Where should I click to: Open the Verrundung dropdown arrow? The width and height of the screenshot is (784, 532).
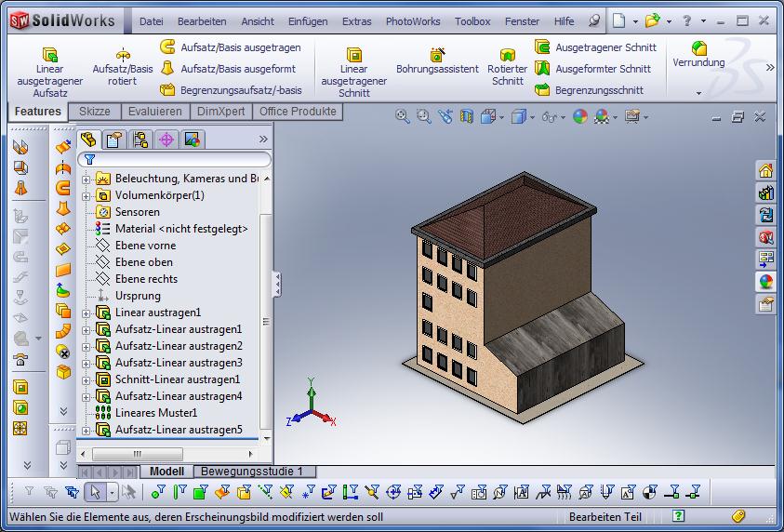click(x=698, y=93)
